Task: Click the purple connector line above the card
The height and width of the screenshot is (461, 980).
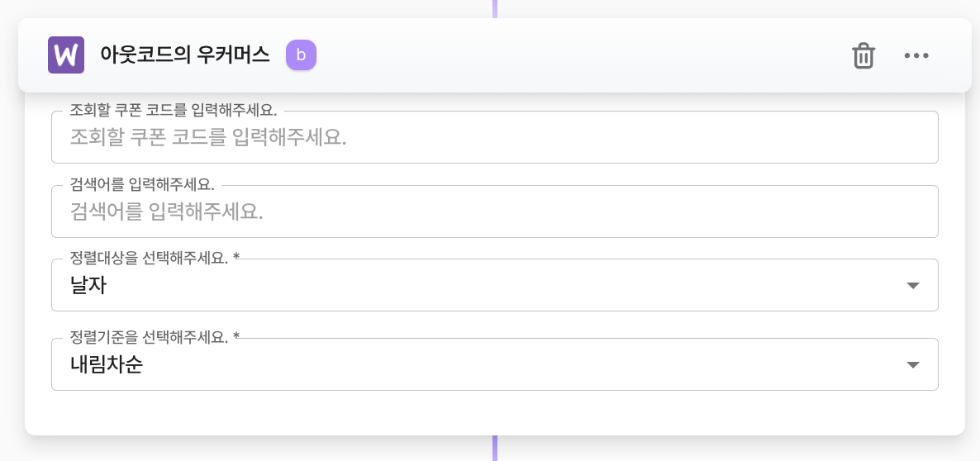Action: tap(495, 8)
